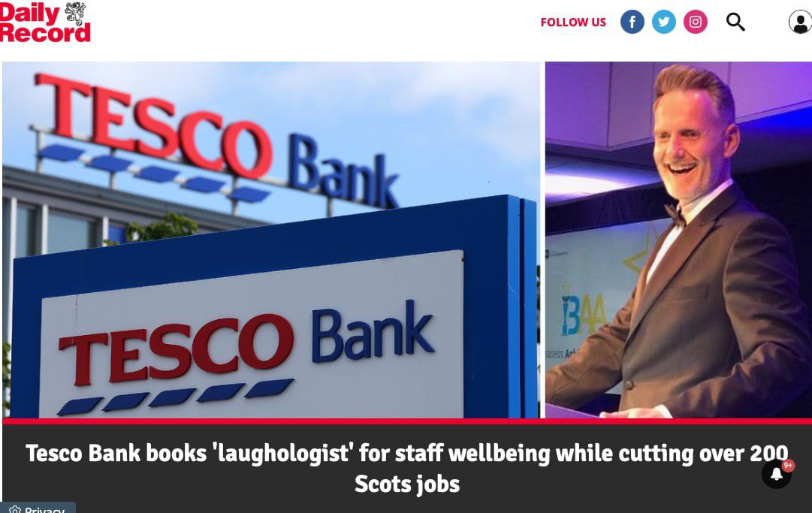
Task: Click the gear icon beside Privacy
Action: (x=15, y=510)
